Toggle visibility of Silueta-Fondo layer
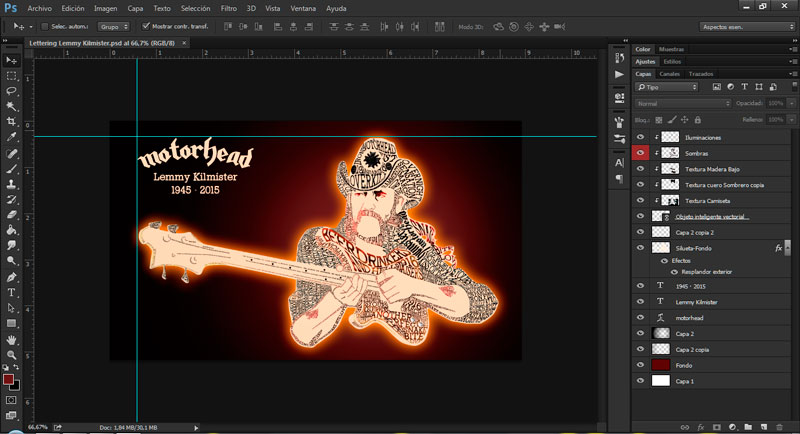The height and width of the screenshot is (434, 800). [640, 248]
